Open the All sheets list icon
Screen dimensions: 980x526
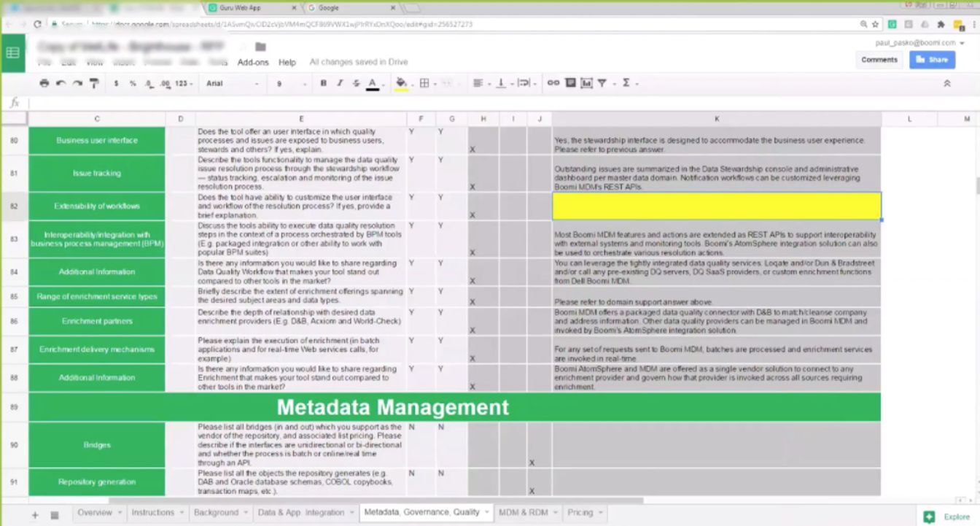point(55,515)
